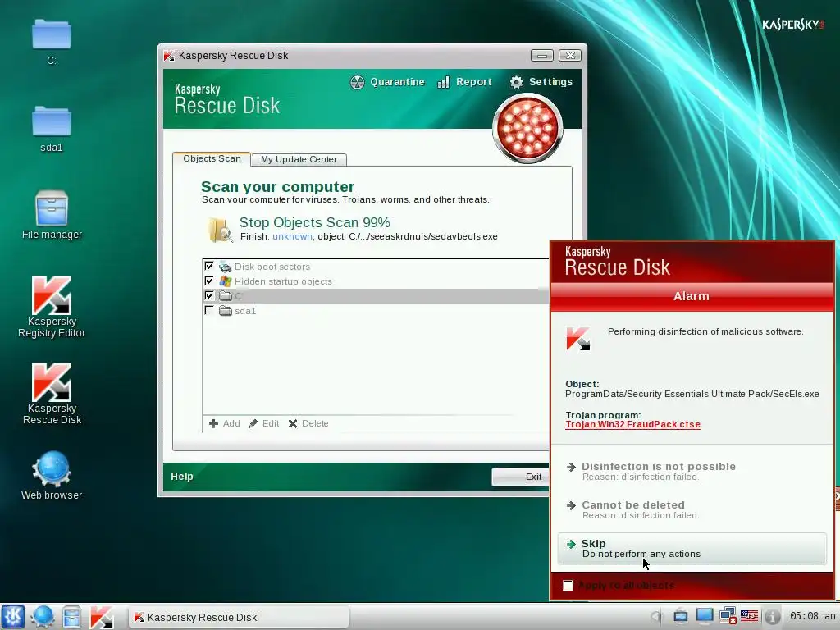Check Apply to all objects checkbox
Screen dimensions: 840x630
click(x=568, y=585)
